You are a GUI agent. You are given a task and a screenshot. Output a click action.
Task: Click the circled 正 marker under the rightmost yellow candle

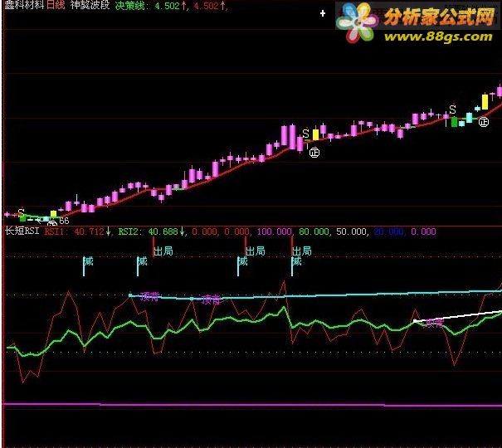point(484,122)
